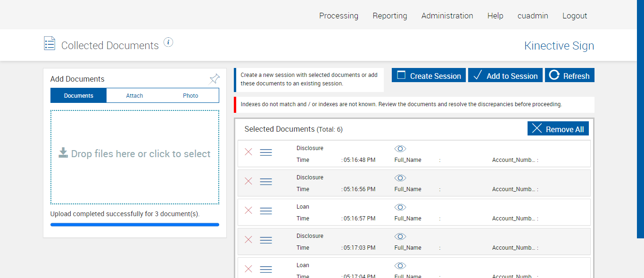644x278 pixels.
Task: Click the drag handle of the 05:16:56 PM Disclosure
Action: 266,181
